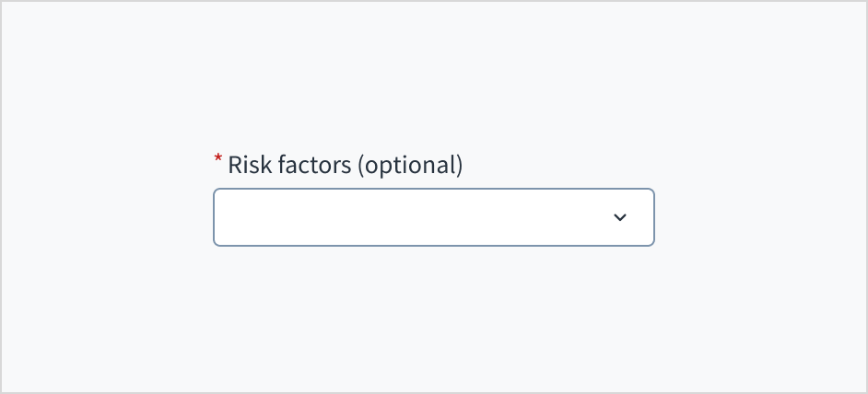Click the down-arrow icon in the select field
The width and height of the screenshot is (868, 394).
click(x=620, y=217)
